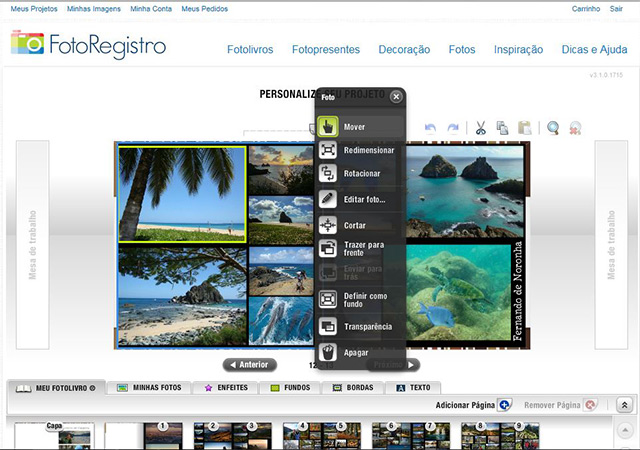The image size is (640, 450).
Task: Open the pages 8-9 spread thumbnail
Action: tap(500, 436)
